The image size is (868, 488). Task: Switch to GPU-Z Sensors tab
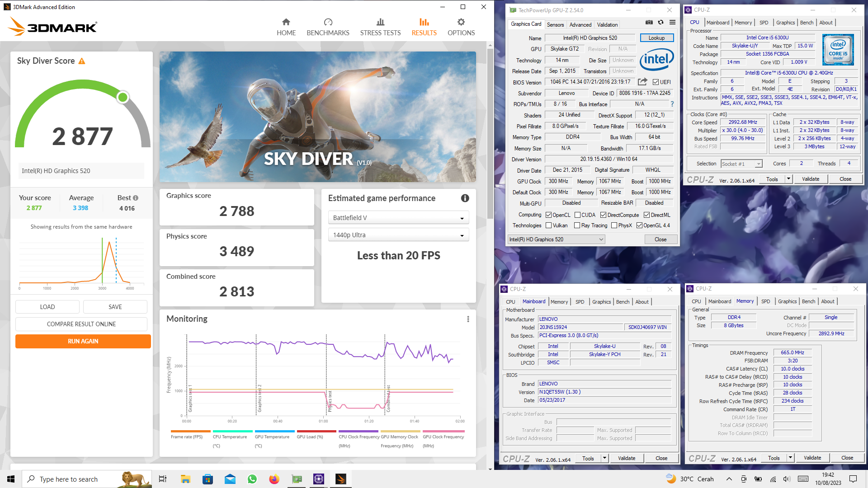point(555,25)
